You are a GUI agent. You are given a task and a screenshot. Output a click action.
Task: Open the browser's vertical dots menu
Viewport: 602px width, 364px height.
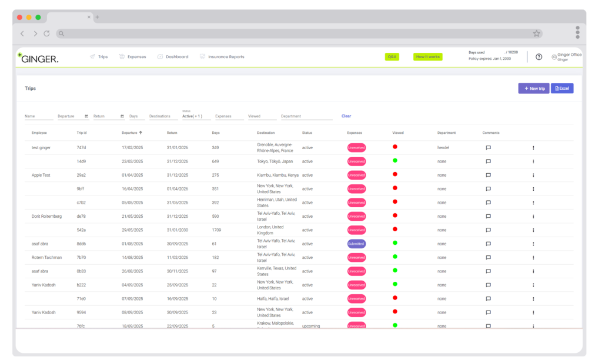pos(577,32)
